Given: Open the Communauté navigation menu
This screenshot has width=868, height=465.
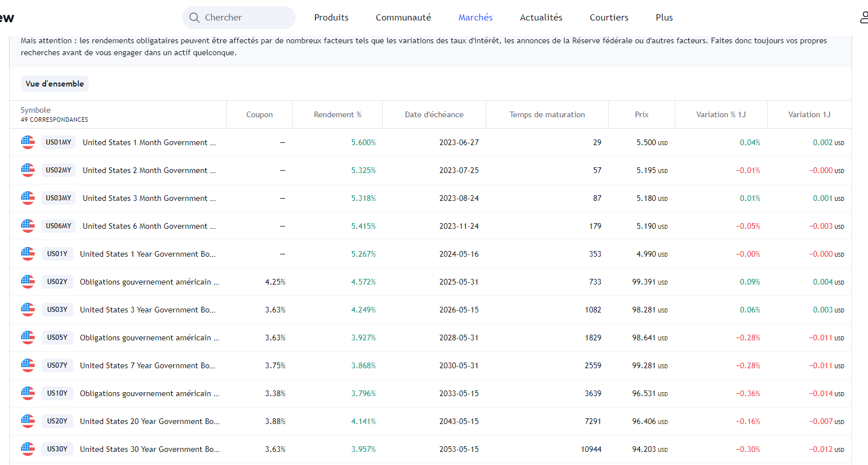Looking at the screenshot, I should (403, 18).
